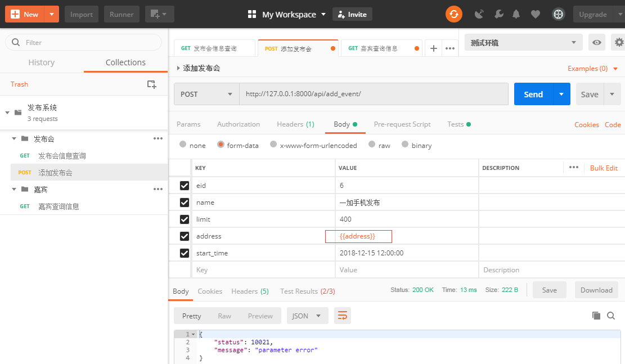The height and width of the screenshot is (364, 625).
Task: Open the JSON format dropdown
Action: (307, 316)
